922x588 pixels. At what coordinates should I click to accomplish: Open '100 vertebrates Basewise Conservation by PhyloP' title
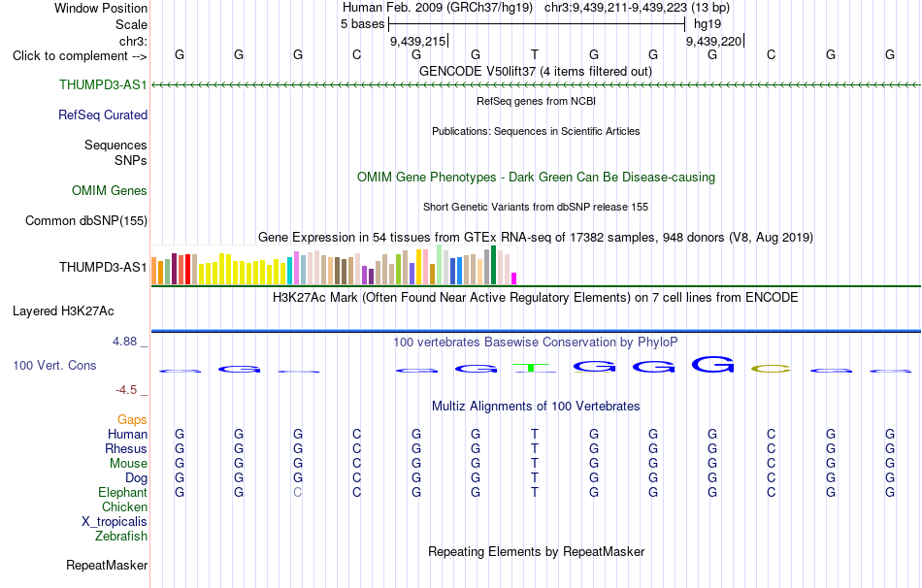(x=536, y=342)
